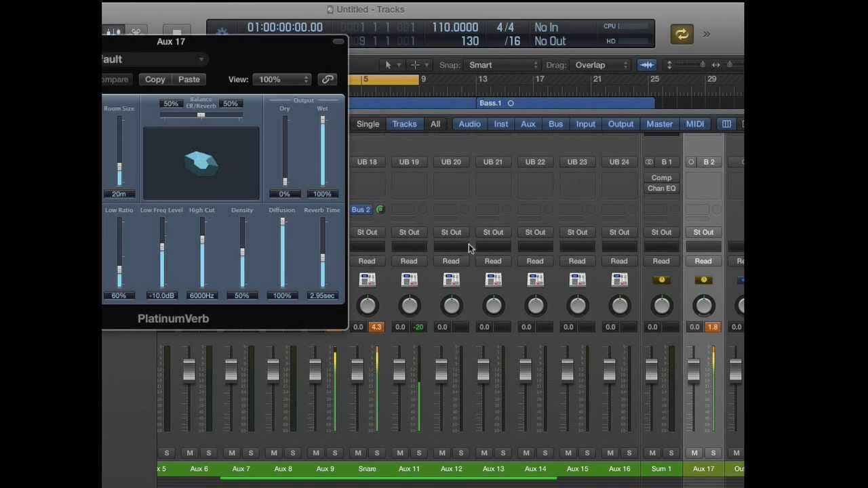The image size is (868, 488).
Task: Solo the Aux 17 channel
Action: (x=713, y=453)
